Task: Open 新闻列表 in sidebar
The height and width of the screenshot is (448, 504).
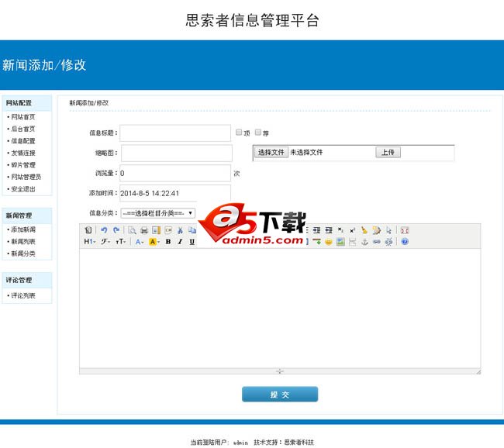Action: 22,241
